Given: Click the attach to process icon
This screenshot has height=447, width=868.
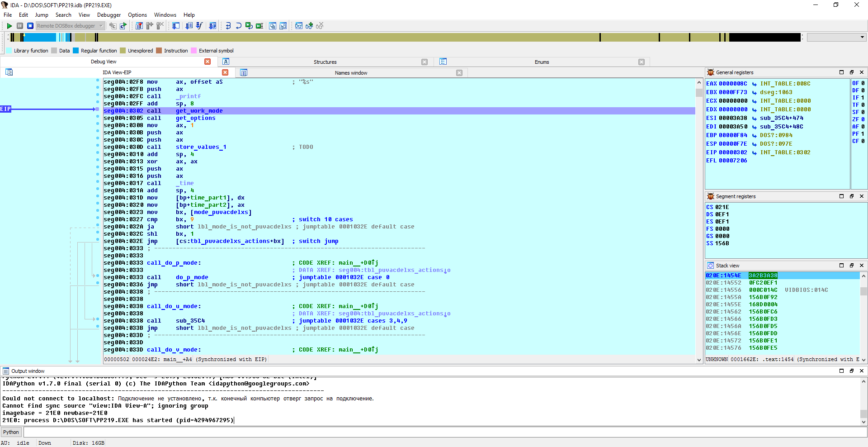Looking at the screenshot, I should (x=113, y=26).
